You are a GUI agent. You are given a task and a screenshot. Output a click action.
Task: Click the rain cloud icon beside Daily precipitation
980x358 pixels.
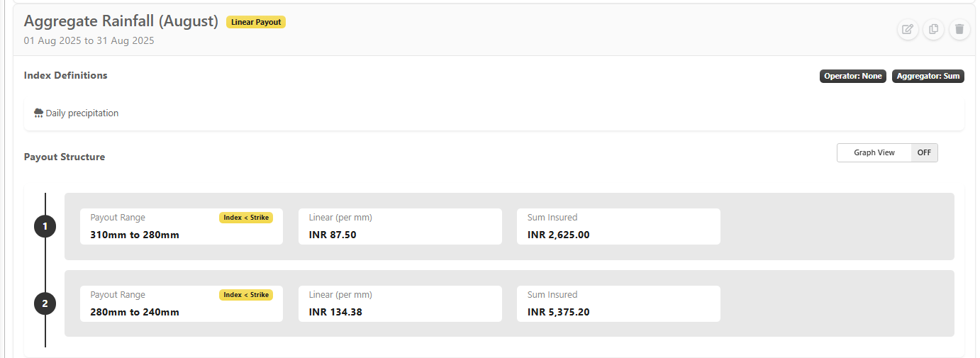(x=38, y=113)
